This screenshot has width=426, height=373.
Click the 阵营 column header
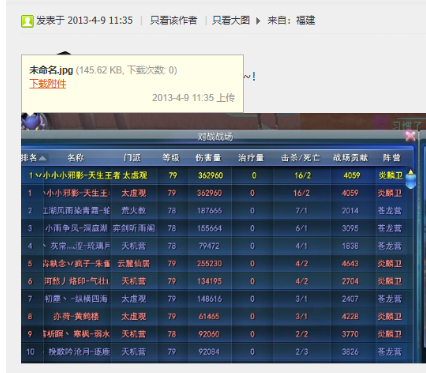click(x=391, y=158)
